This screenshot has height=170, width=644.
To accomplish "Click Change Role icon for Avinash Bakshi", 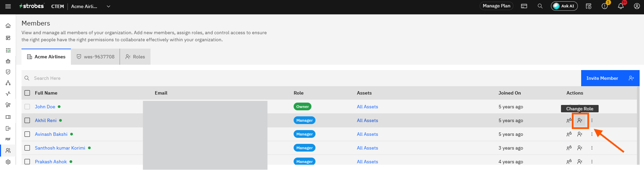I will pos(580,134).
